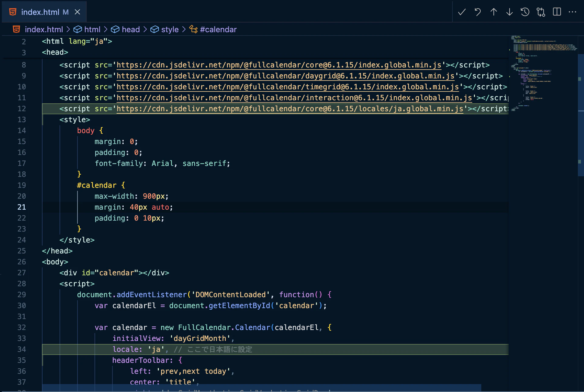Click line number 34 in the gutter

22,349
